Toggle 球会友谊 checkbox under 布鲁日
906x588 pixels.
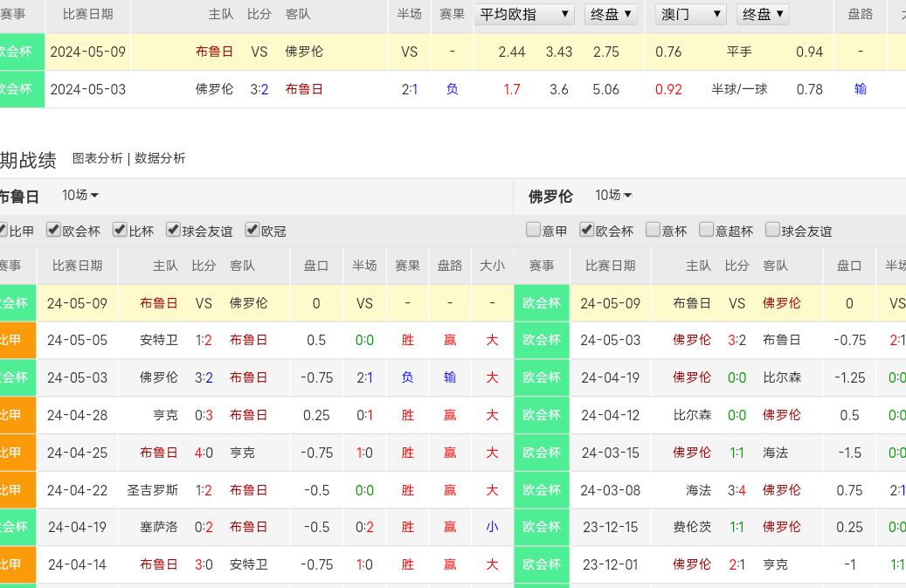click(173, 230)
